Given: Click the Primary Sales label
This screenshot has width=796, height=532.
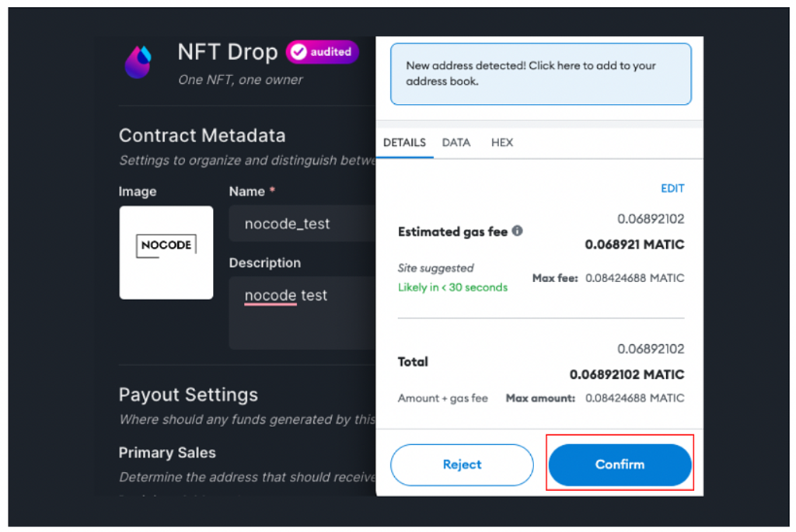Looking at the screenshot, I should 167,453.
